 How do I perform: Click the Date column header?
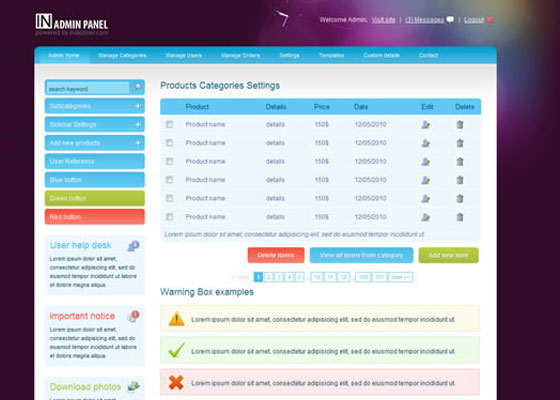coord(361,107)
